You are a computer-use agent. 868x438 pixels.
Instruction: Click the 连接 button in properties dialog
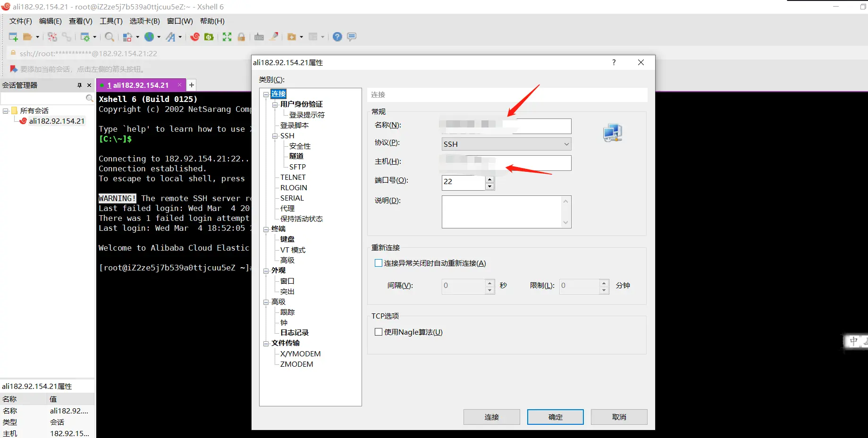(492, 417)
